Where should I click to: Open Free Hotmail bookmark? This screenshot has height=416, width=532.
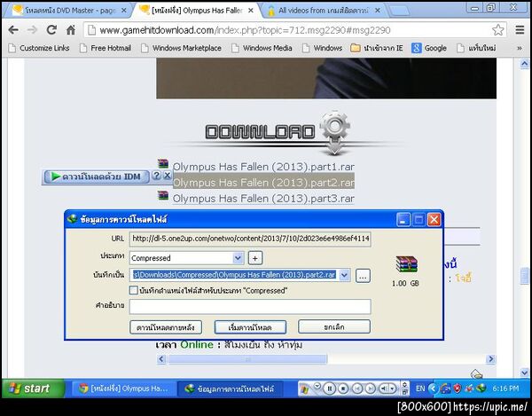click(106, 48)
